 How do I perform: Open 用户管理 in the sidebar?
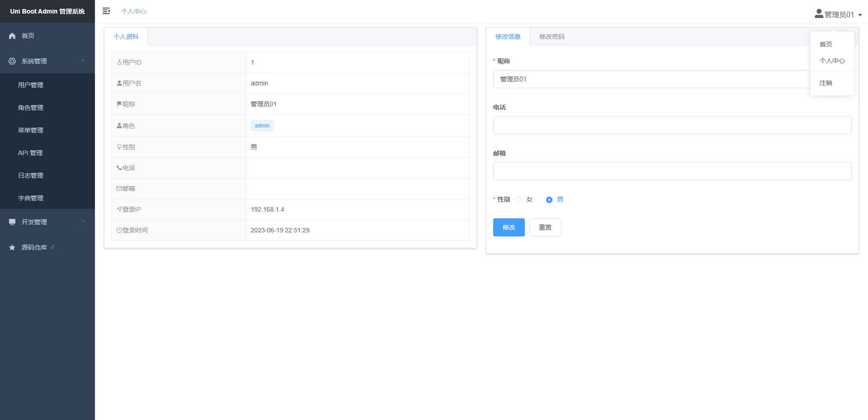[x=31, y=85]
